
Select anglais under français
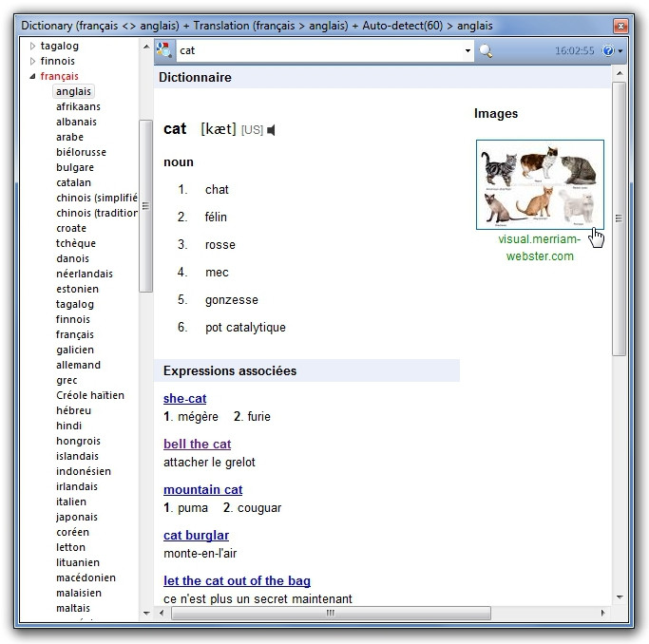click(x=73, y=91)
